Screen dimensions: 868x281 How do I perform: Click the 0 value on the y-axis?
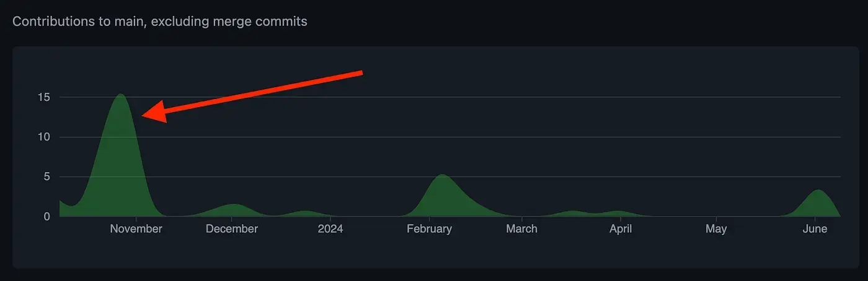46,217
